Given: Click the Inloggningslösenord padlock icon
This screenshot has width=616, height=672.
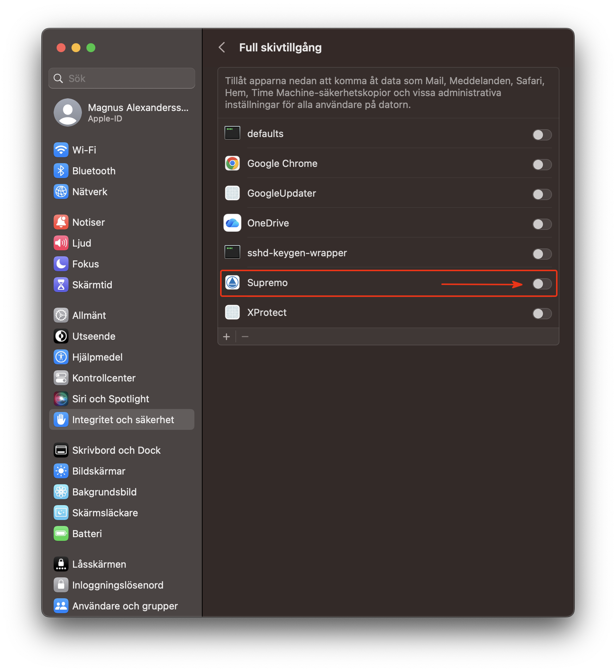Looking at the screenshot, I should coord(61,585).
